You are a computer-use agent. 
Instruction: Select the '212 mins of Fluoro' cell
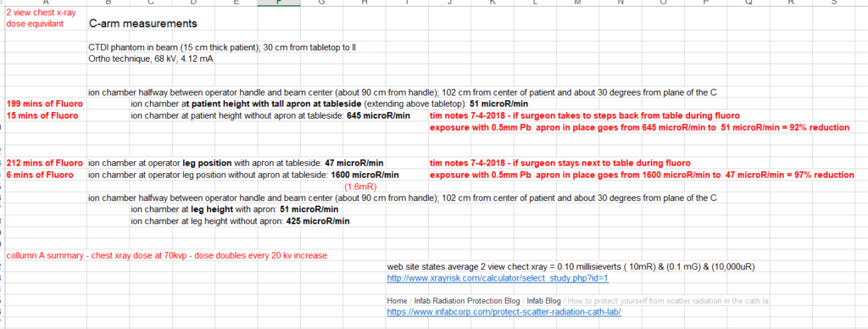(45, 164)
